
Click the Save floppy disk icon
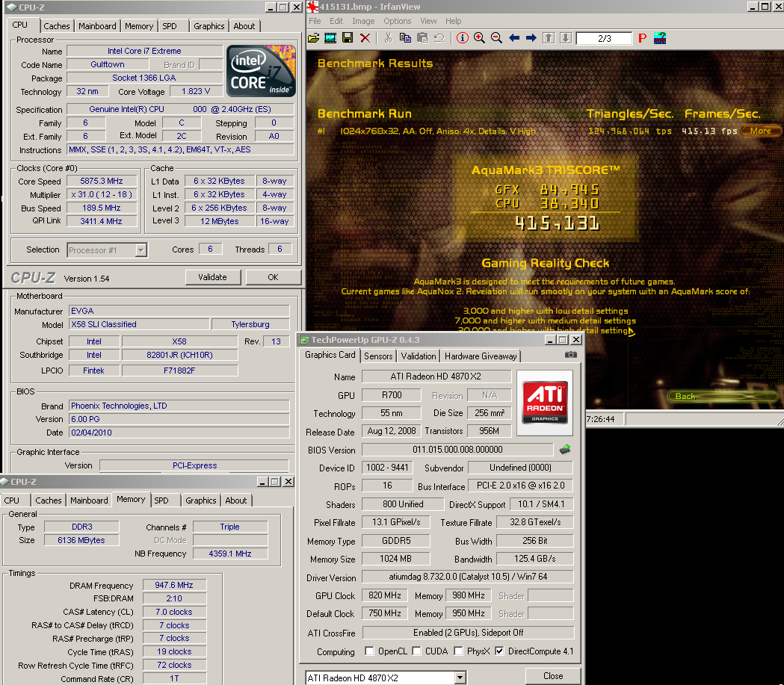click(x=348, y=38)
